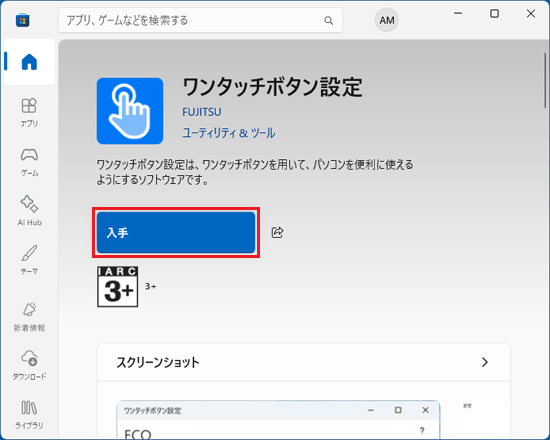
Task: Minimize the Microsoft Store window
Action: (x=458, y=13)
